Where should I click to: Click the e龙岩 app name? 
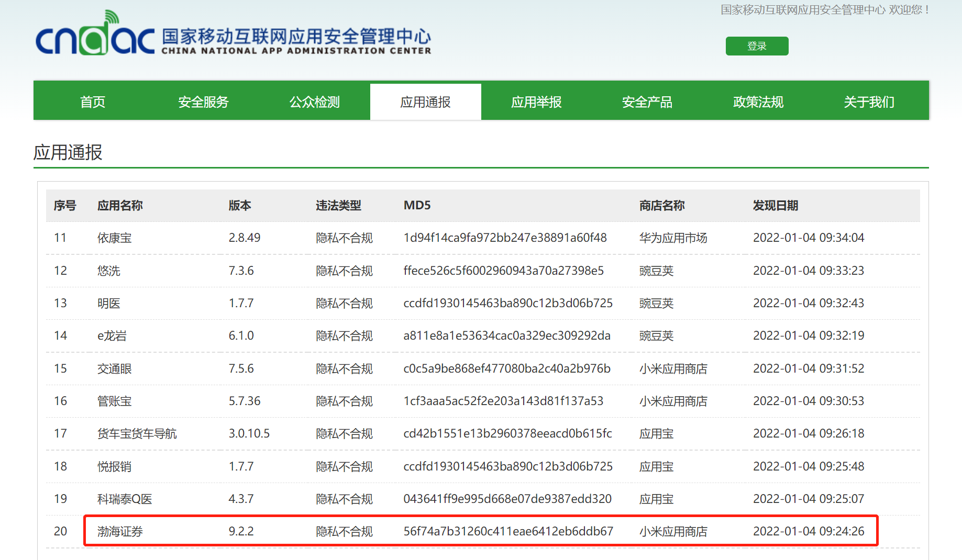(111, 335)
